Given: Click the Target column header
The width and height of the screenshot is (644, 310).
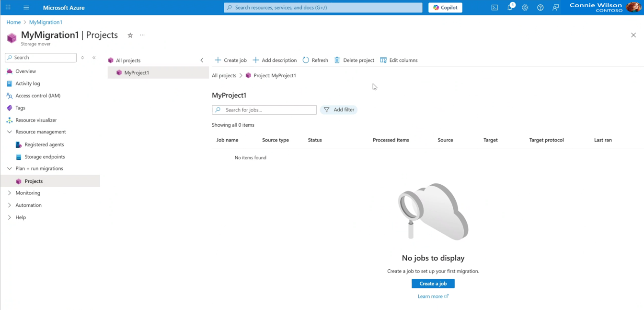Looking at the screenshot, I should [491, 140].
